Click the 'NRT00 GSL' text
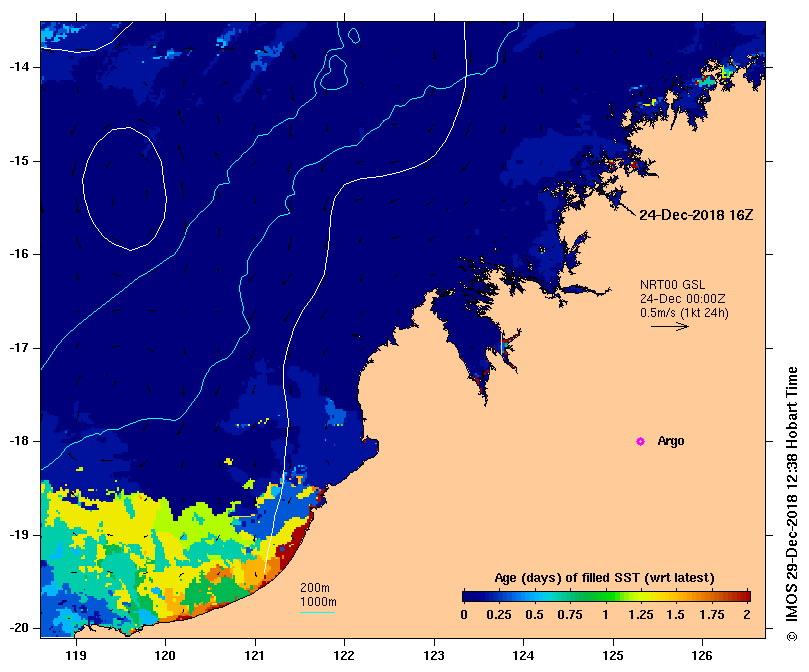The height and width of the screenshot is (672, 809). tap(672, 285)
